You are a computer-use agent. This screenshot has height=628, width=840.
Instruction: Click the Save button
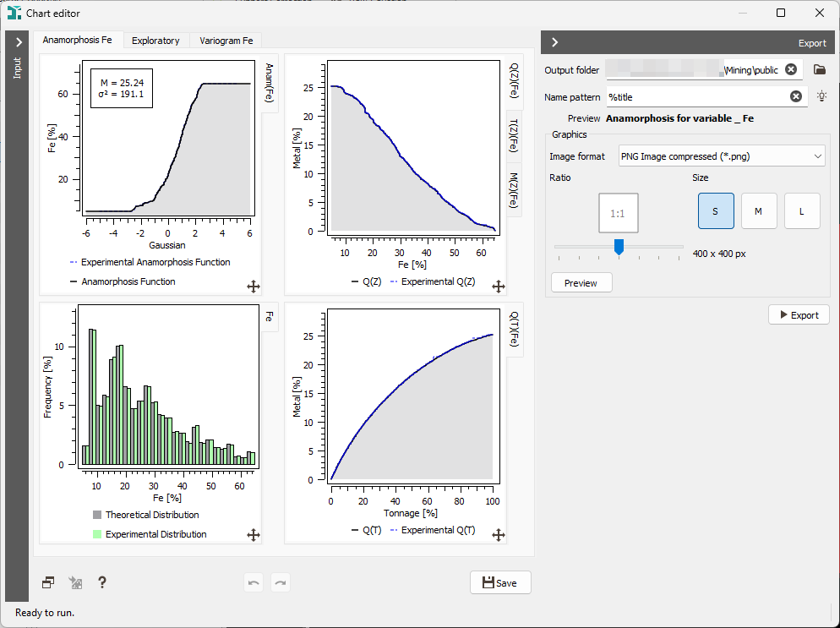point(500,583)
